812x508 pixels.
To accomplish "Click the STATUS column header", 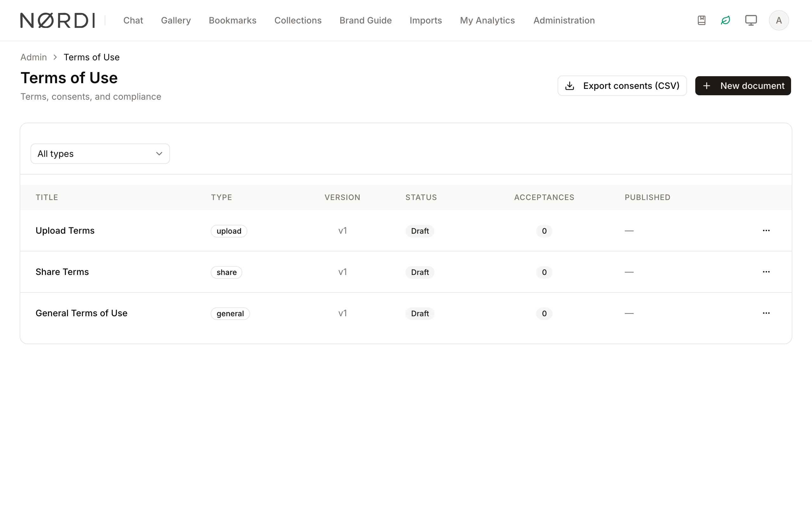I will pyautogui.click(x=421, y=197).
